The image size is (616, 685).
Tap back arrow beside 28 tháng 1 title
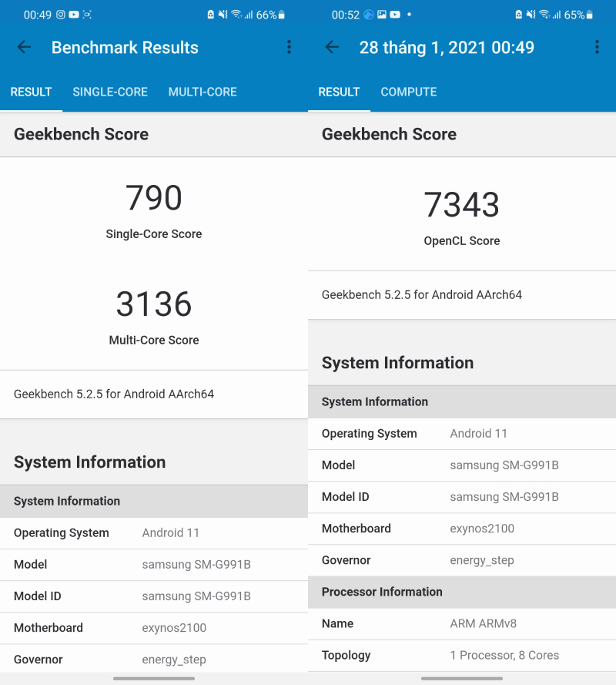[x=332, y=47]
